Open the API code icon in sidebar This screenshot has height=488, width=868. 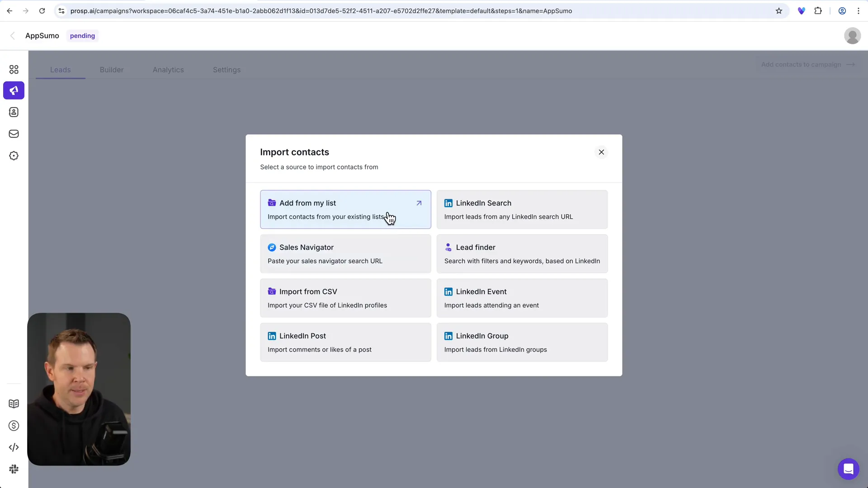click(14, 447)
